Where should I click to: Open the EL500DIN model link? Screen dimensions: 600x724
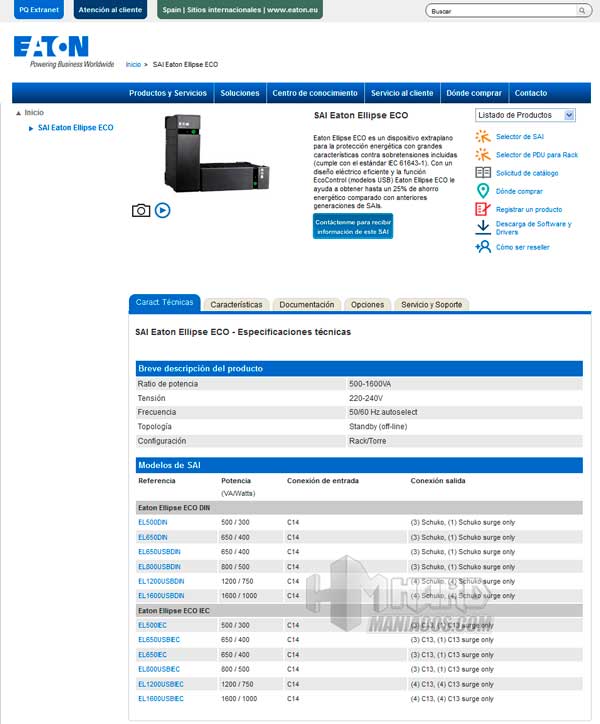(x=152, y=522)
